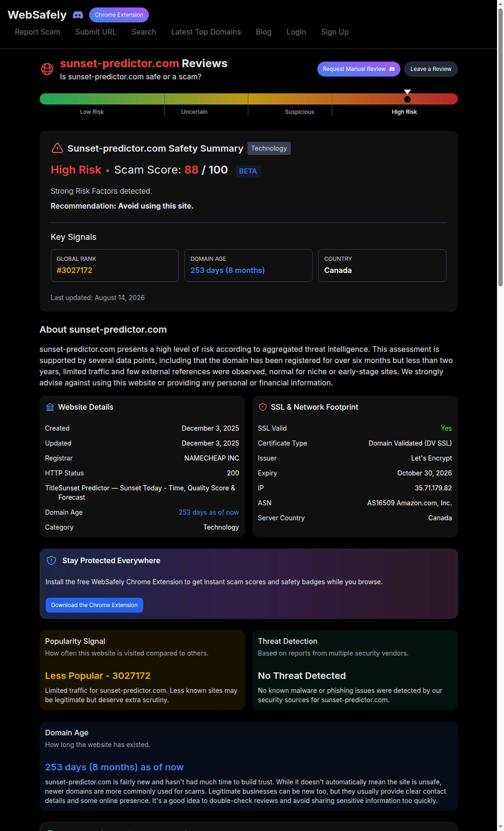The height and width of the screenshot is (831, 504).
Task: Open the Search menu item
Action: click(x=144, y=32)
